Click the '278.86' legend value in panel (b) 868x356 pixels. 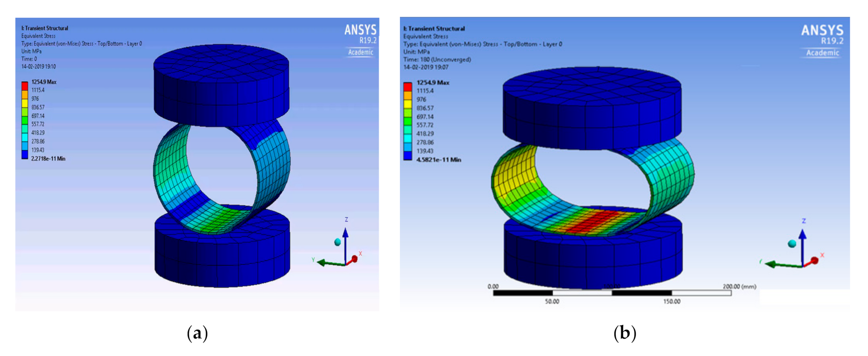tap(425, 143)
